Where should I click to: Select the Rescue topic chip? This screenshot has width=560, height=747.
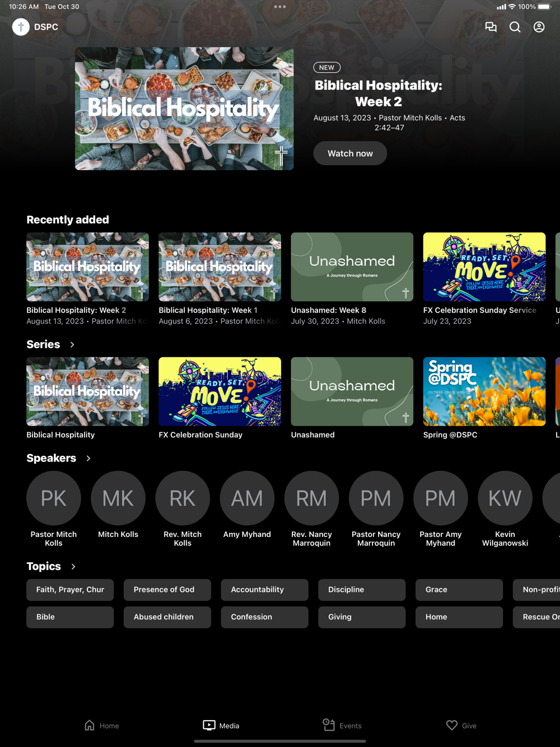click(536, 617)
